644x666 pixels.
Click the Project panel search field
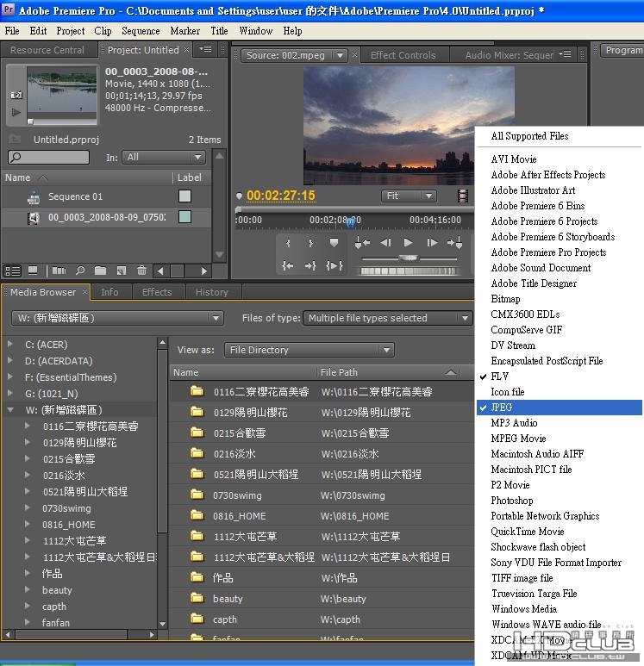pos(48,157)
